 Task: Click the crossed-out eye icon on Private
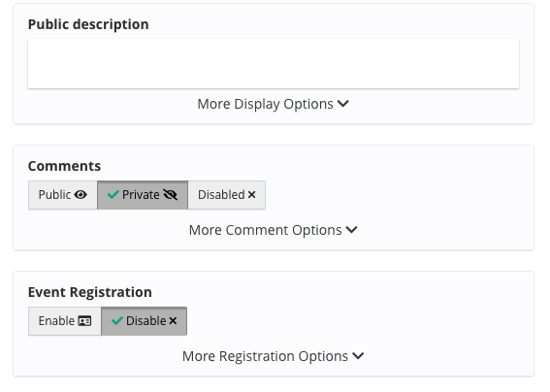[171, 195]
